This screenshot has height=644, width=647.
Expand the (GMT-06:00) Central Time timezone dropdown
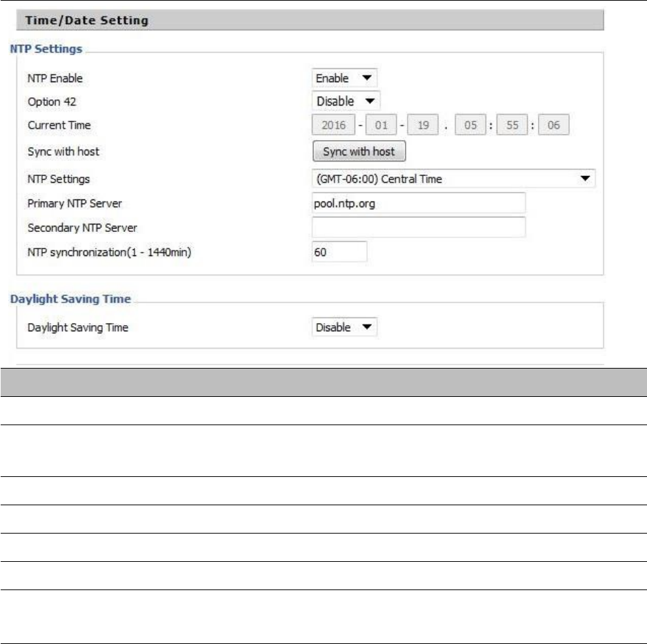pyautogui.click(x=453, y=179)
